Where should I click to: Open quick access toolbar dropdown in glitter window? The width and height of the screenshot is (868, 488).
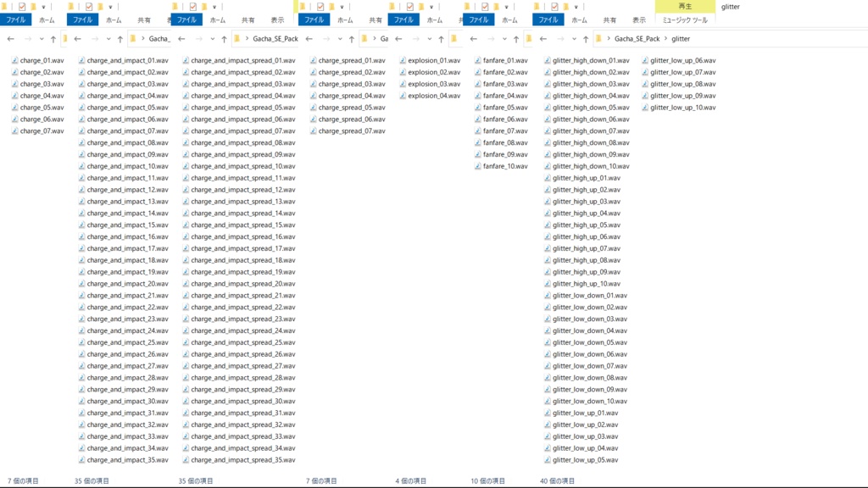point(576,7)
